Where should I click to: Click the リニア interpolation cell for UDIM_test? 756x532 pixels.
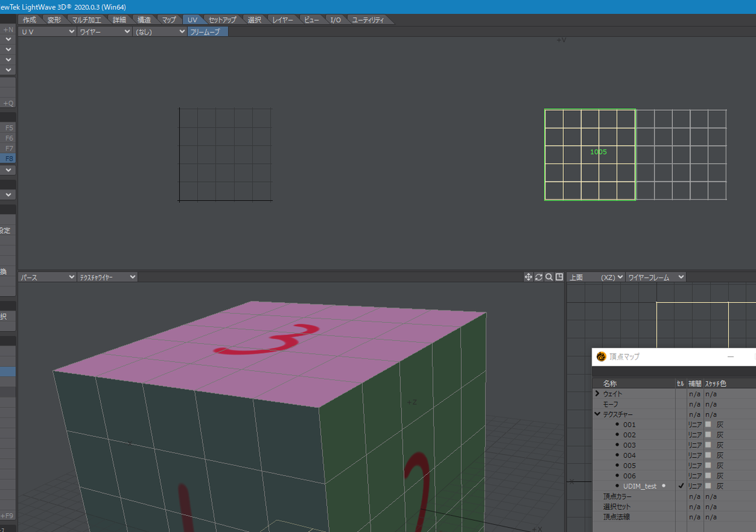[x=694, y=486]
